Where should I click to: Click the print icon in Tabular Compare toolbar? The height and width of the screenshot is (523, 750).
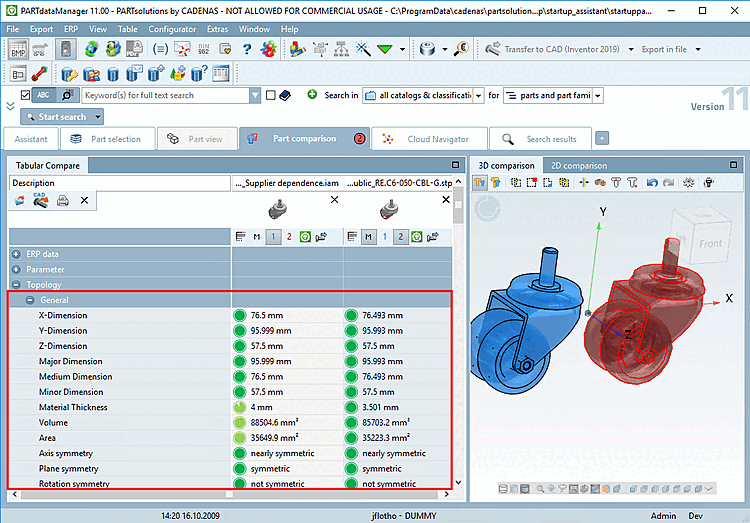(x=63, y=201)
